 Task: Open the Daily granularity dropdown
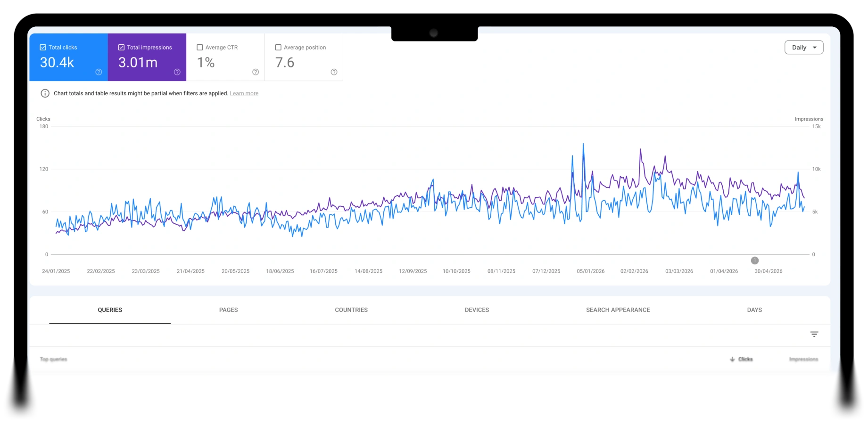click(x=804, y=48)
